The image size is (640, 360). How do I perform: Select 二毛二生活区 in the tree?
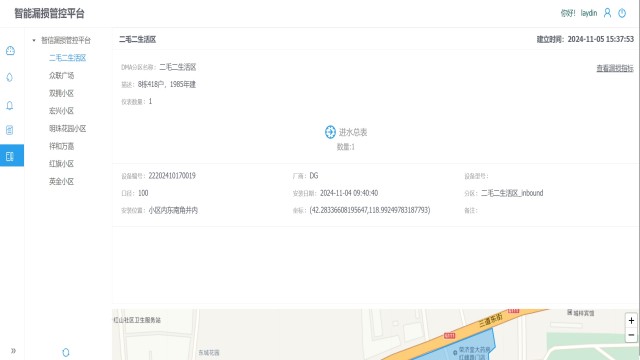point(67,58)
